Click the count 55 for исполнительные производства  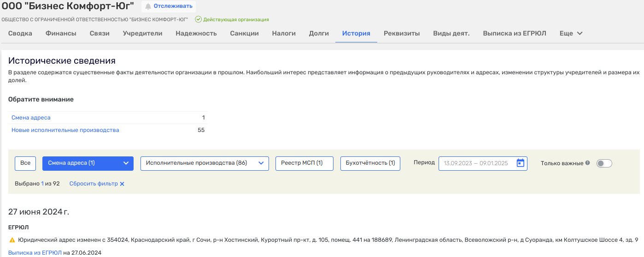[201, 130]
